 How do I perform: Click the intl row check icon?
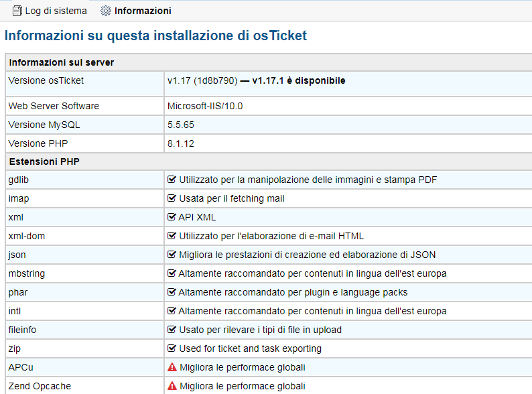[172, 311]
